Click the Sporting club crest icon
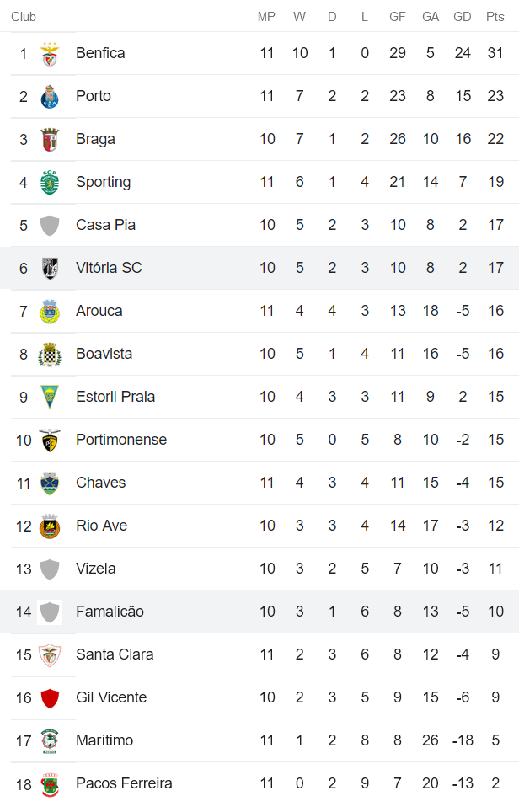This screenshot has width=519, height=812. click(50, 183)
